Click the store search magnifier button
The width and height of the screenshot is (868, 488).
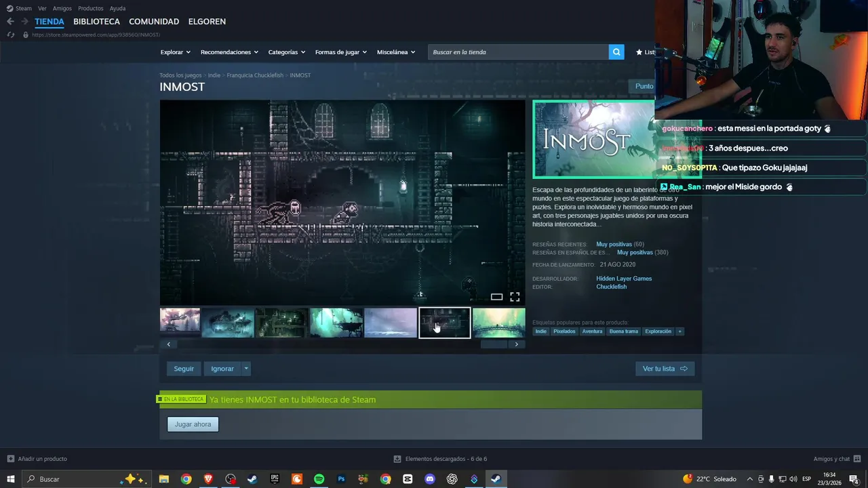[616, 52]
